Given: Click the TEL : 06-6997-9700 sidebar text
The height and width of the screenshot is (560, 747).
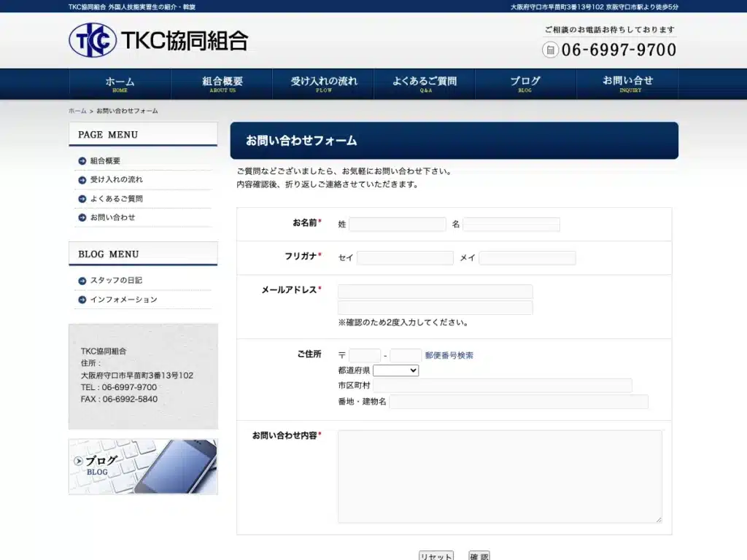Looking at the screenshot, I should pyautogui.click(x=119, y=387).
